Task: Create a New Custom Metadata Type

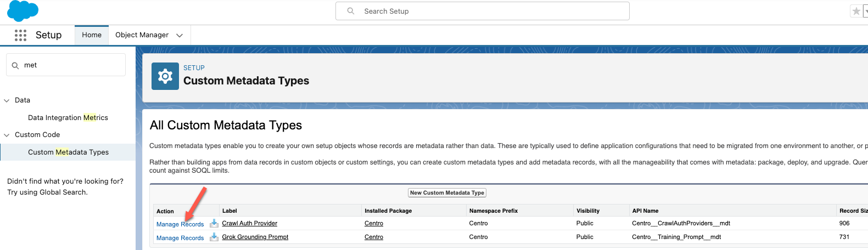Action: tap(447, 192)
